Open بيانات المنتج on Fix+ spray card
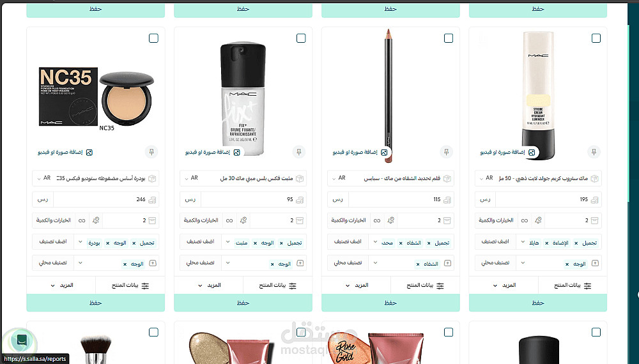The height and width of the screenshot is (364, 639). [x=277, y=285]
